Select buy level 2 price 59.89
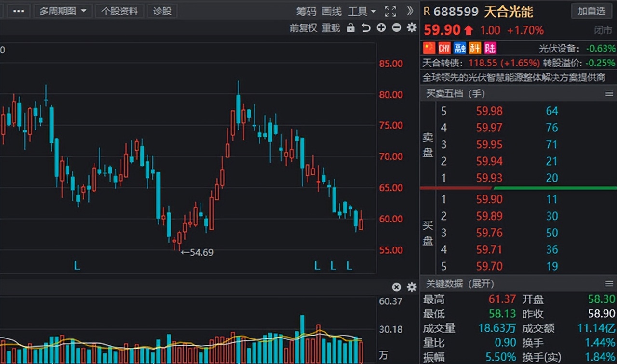Viewport: 617px width, 364px height. tap(489, 216)
